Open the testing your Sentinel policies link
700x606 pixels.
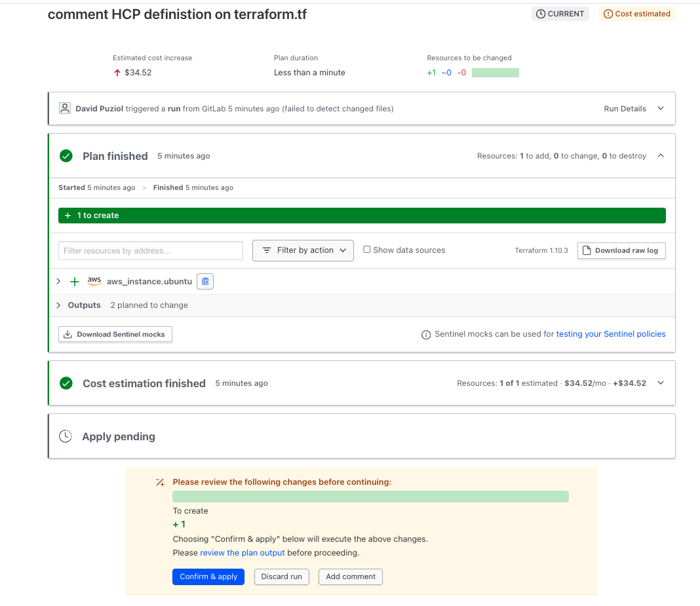coord(610,334)
